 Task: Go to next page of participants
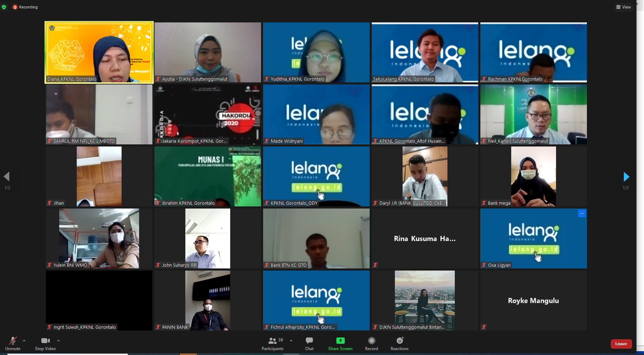[626, 177]
